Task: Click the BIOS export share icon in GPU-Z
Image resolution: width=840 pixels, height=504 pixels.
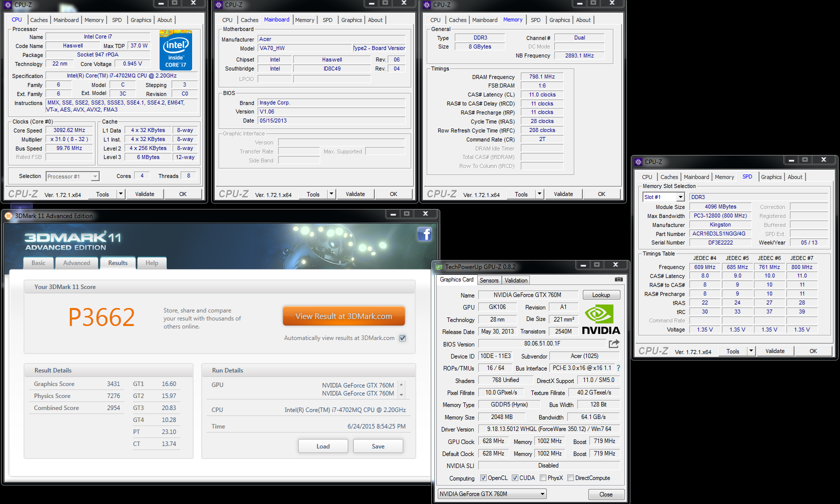Action: pyautogui.click(x=614, y=343)
